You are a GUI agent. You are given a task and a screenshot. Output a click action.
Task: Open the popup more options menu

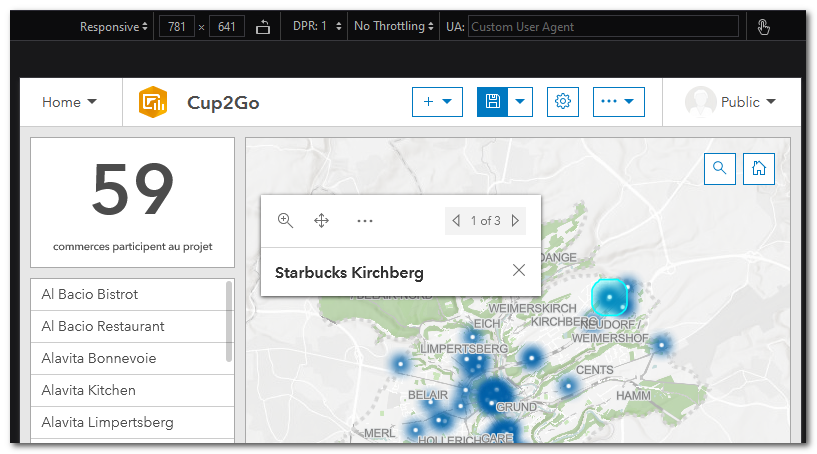click(x=365, y=221)
